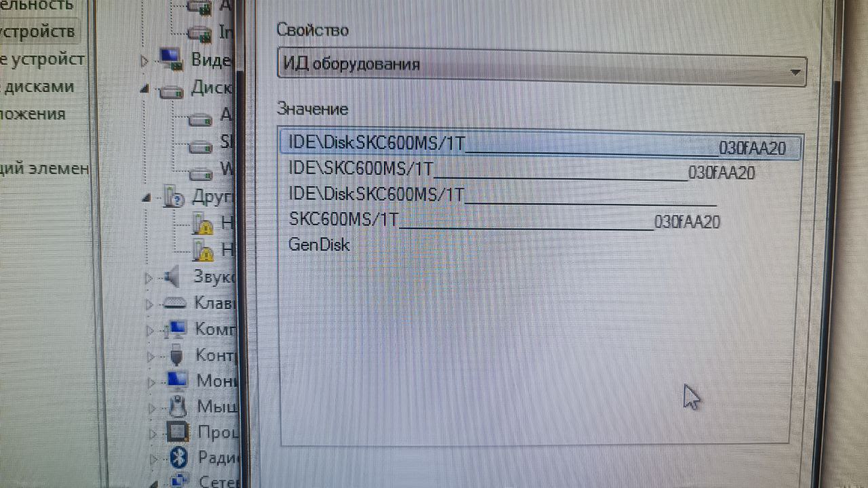Click the processor icon beside 'Проц'
The image size is (868, 488).
pyautogui.click(x=178, y=432)
